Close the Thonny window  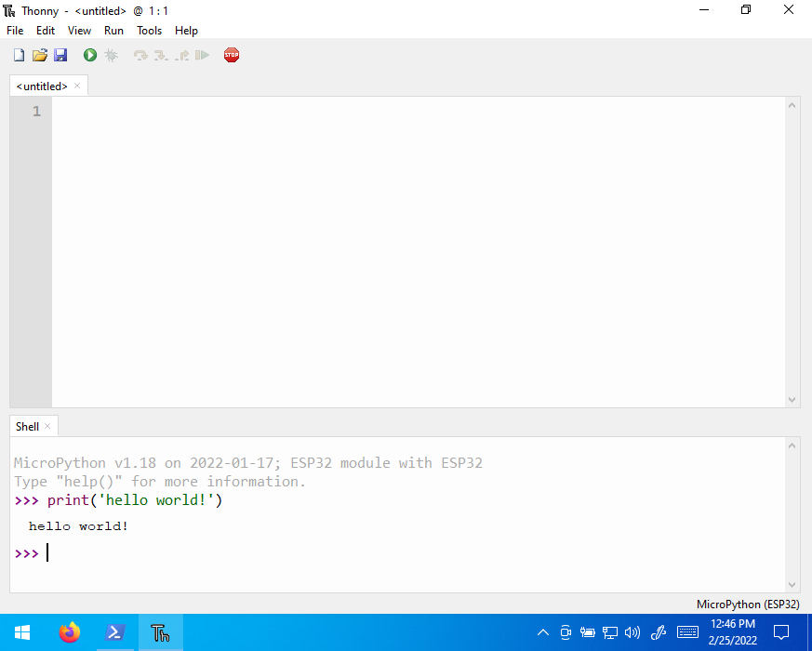789,10
